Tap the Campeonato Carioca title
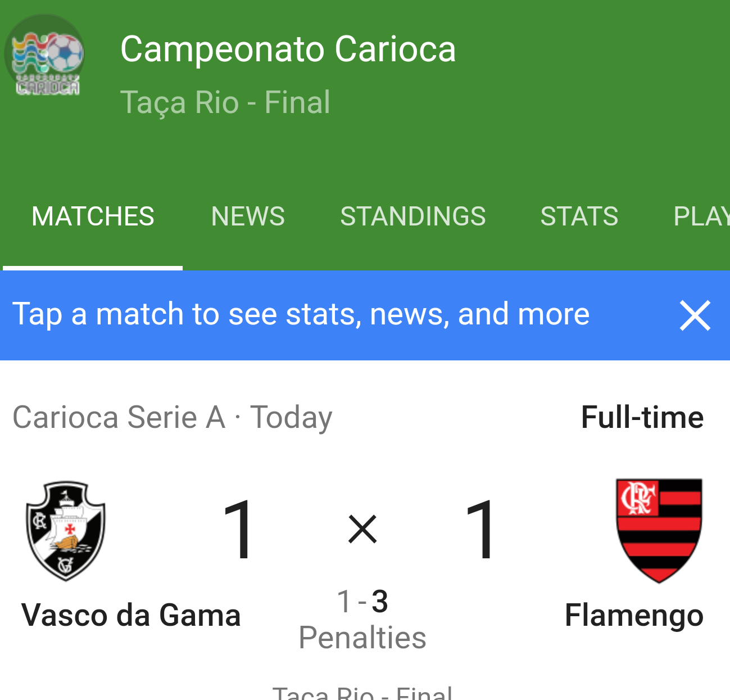The height and width of the screenshot is (700, 730). click(x=288, y=49)
